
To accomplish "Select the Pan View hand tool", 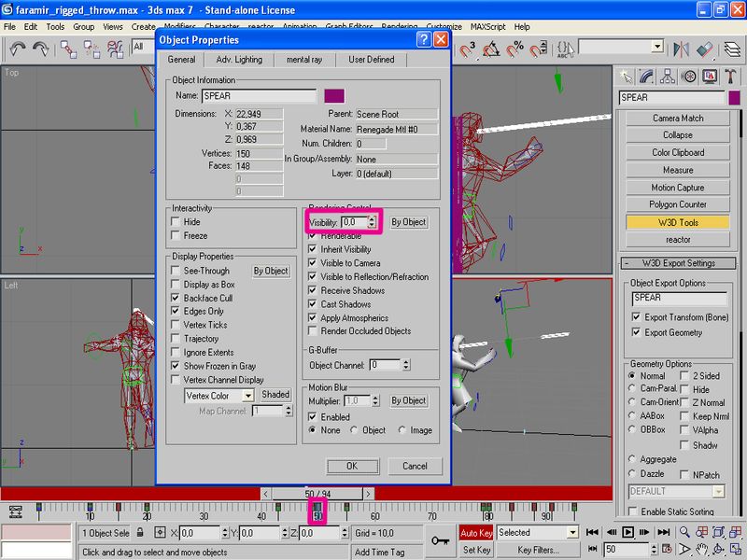I will point(701,549).
